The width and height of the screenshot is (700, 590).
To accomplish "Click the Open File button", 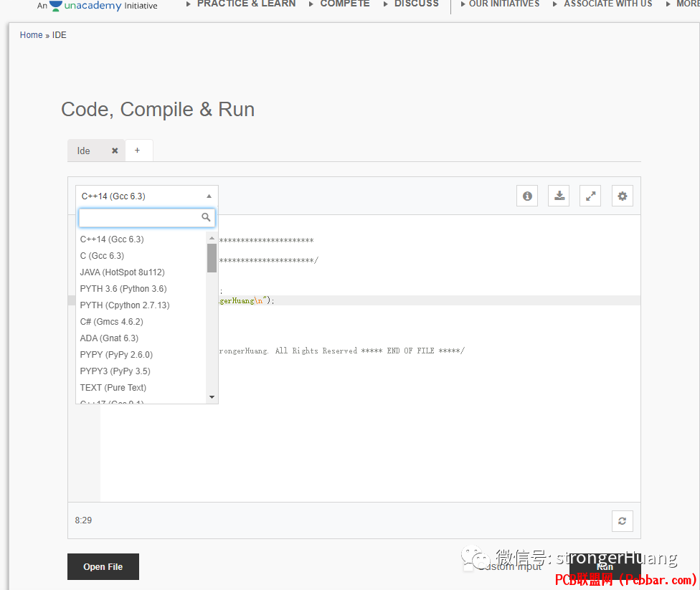I will (x=103, y=567).
